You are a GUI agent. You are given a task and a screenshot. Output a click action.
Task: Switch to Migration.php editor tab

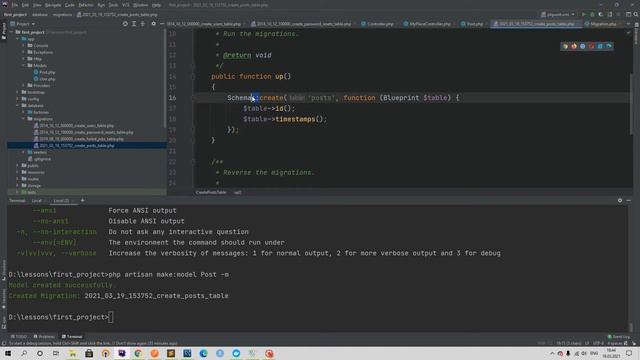tap(600, 24)
